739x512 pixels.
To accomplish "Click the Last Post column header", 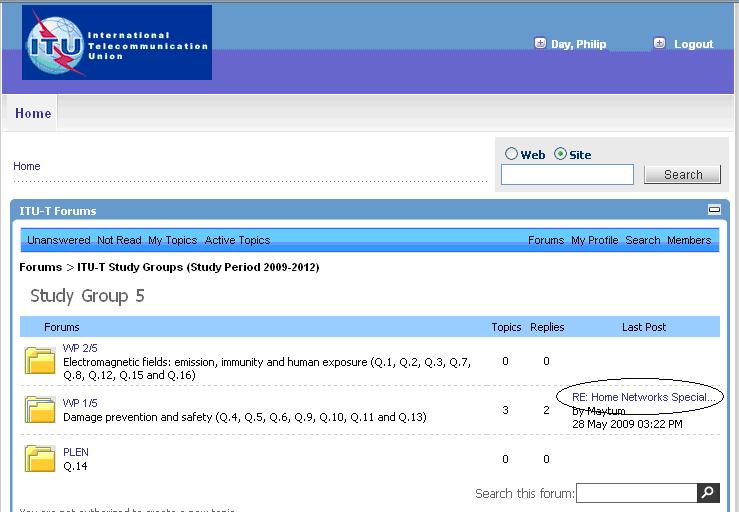I will (644, 327).
